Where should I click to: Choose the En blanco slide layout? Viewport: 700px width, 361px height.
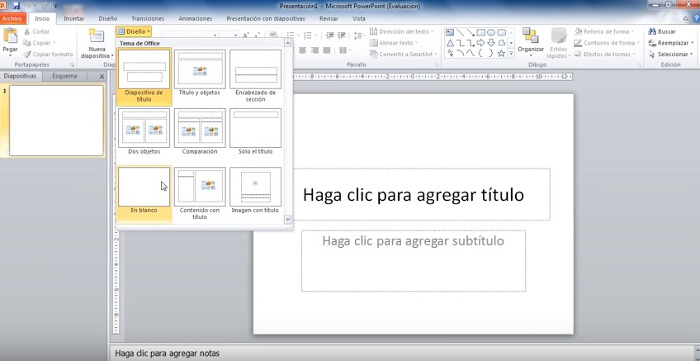(144, 191)
